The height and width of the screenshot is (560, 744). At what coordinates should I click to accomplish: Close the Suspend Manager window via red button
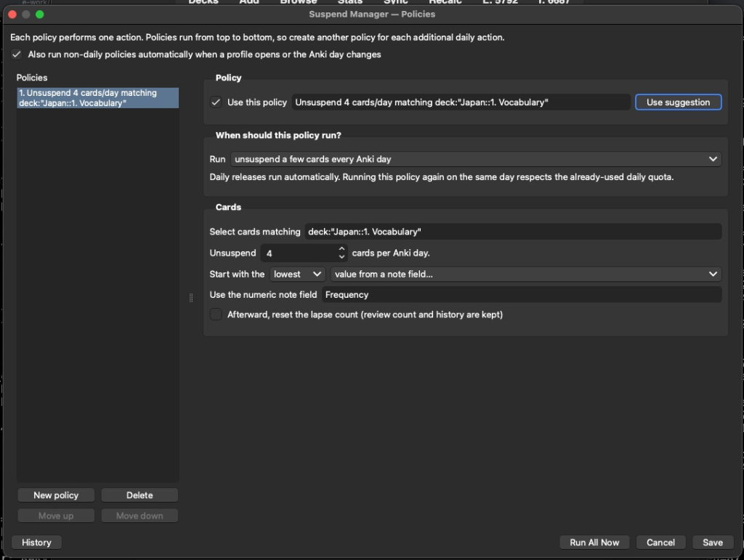[x=13, y=15]
